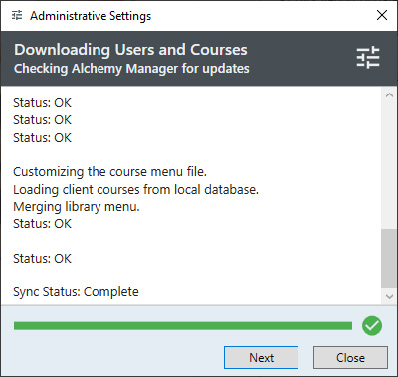
Task: Click the green checkmark completion icon
Action: tap(372, 325)
